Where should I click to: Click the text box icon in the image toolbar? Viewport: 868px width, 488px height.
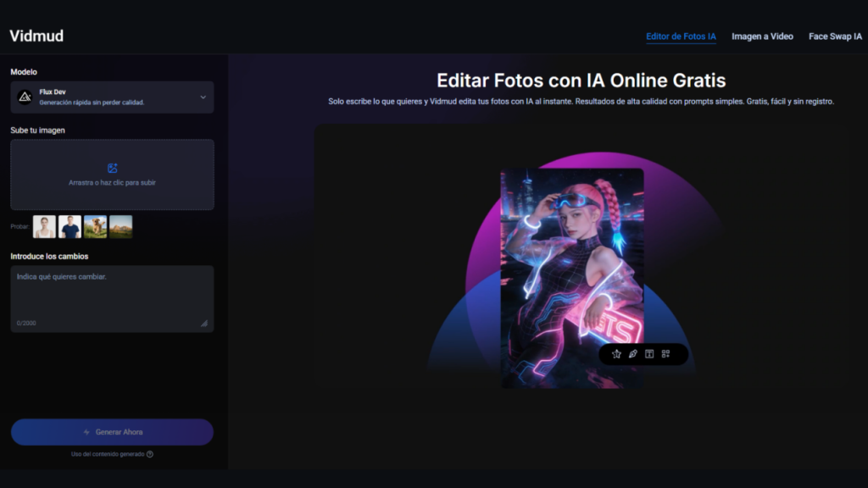coord(648,354)
